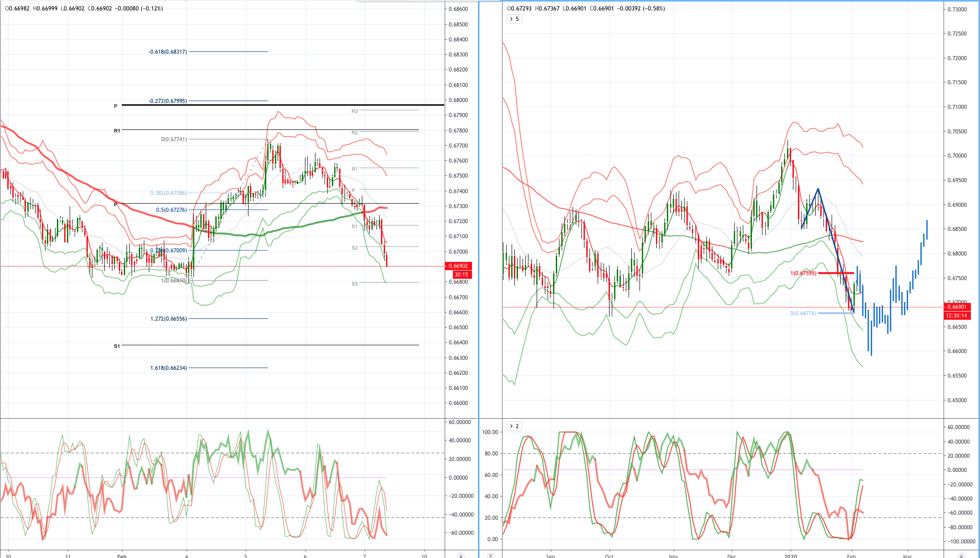Screen dimensions: 980x558
Task: Toggle auto scale 'A' on left chart
Action: [x=461, y=556]
